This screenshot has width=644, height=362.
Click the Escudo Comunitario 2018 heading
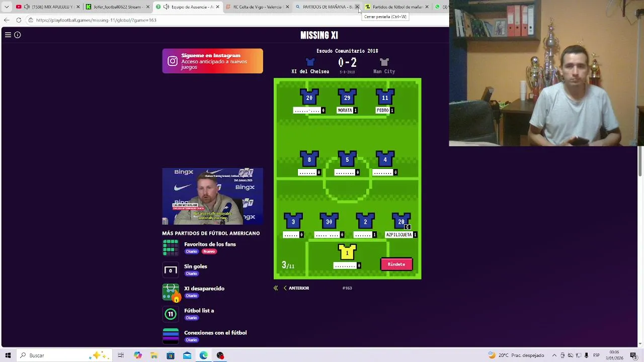347,51
